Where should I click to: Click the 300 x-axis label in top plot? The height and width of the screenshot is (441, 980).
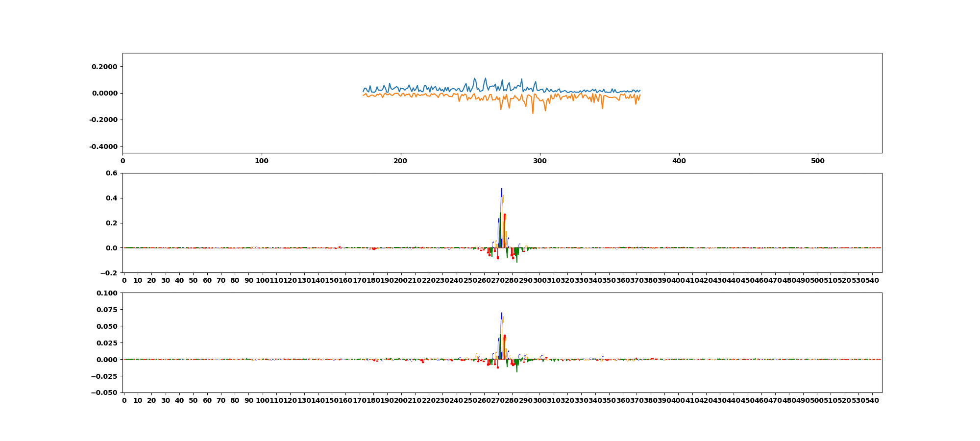coord(539,161)
